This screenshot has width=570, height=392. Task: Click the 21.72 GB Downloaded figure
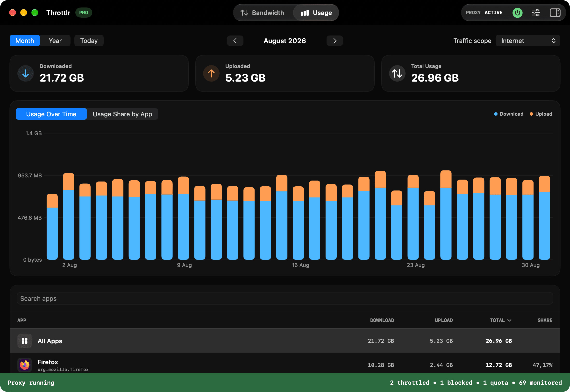62,78
